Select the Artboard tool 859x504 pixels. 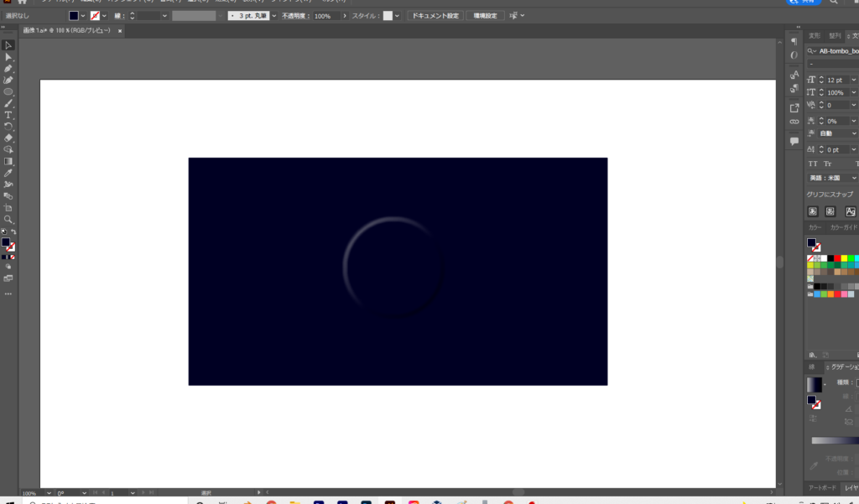(8, 208)
